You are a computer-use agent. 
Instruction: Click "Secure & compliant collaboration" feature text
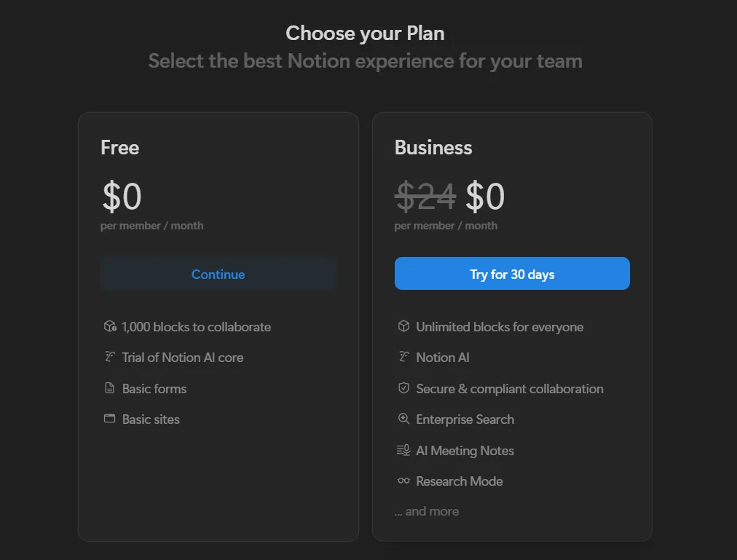coord(509,389)
